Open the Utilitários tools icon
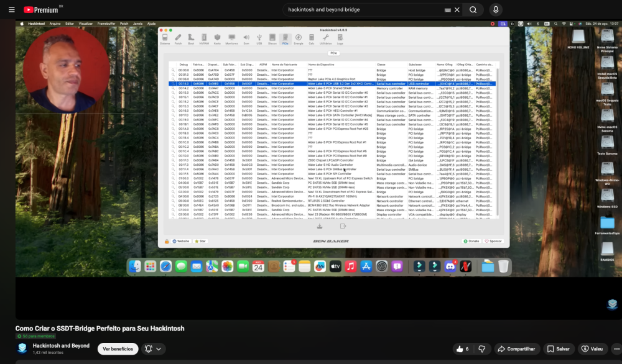 click(326, 39)
